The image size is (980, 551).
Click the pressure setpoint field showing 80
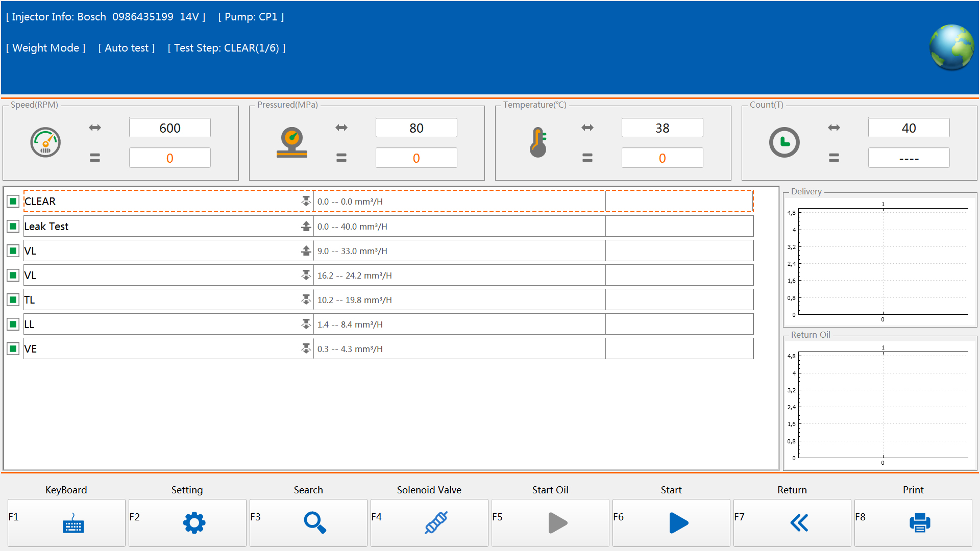coord(416,128)
